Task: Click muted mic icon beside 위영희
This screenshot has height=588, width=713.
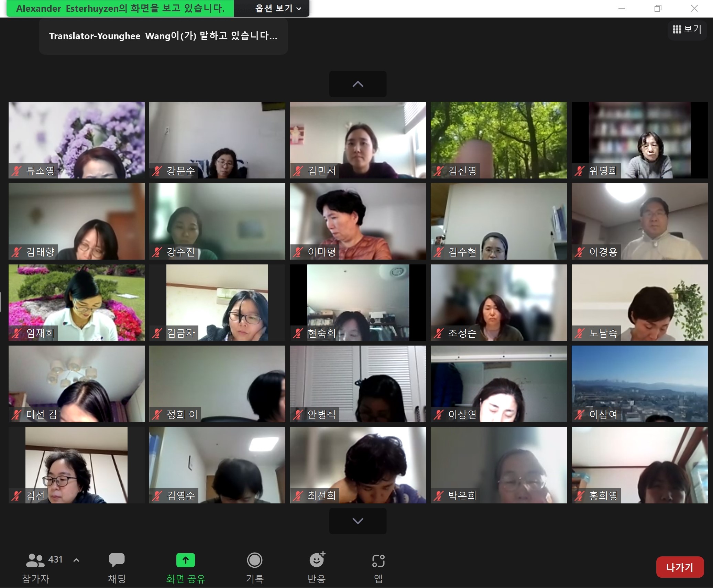Action: point(580,171)
